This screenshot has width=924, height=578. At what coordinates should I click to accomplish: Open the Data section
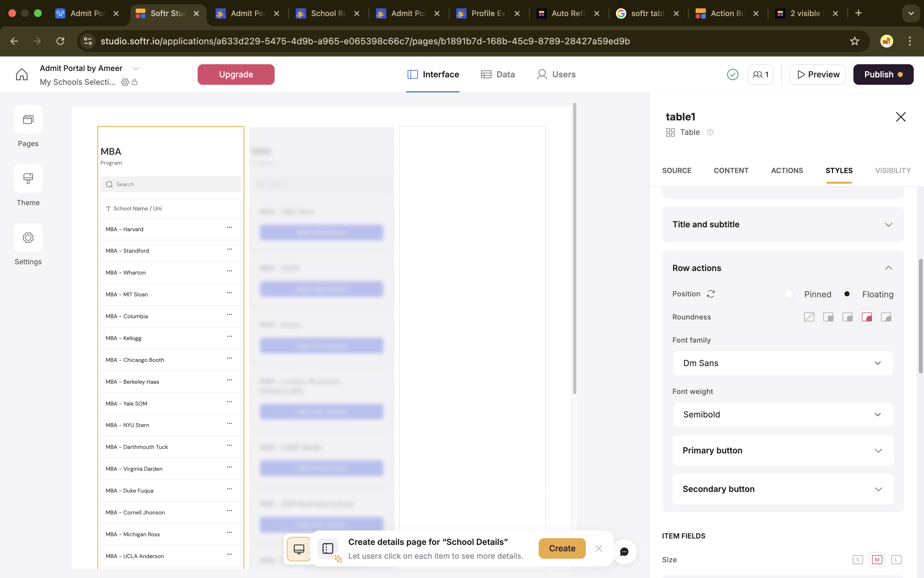coord(498,74)
